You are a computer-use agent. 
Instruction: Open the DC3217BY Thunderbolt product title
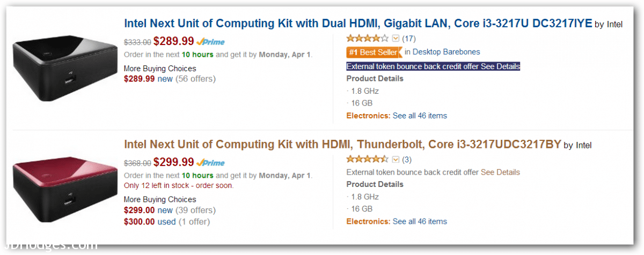coord(342,145)
